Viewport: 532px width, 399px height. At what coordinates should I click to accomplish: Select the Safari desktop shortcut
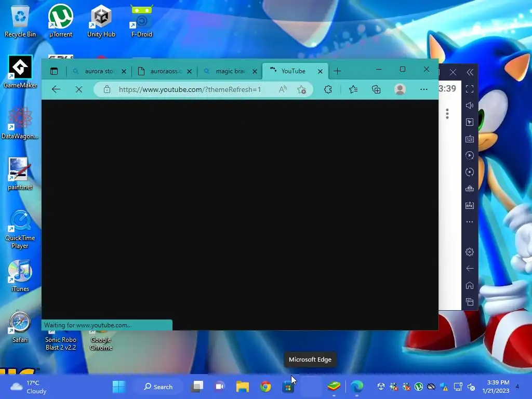point(20,326)
